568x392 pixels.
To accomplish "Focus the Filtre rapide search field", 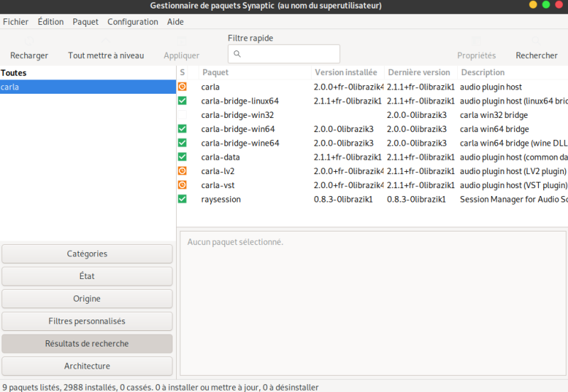I will pos(284,54).
